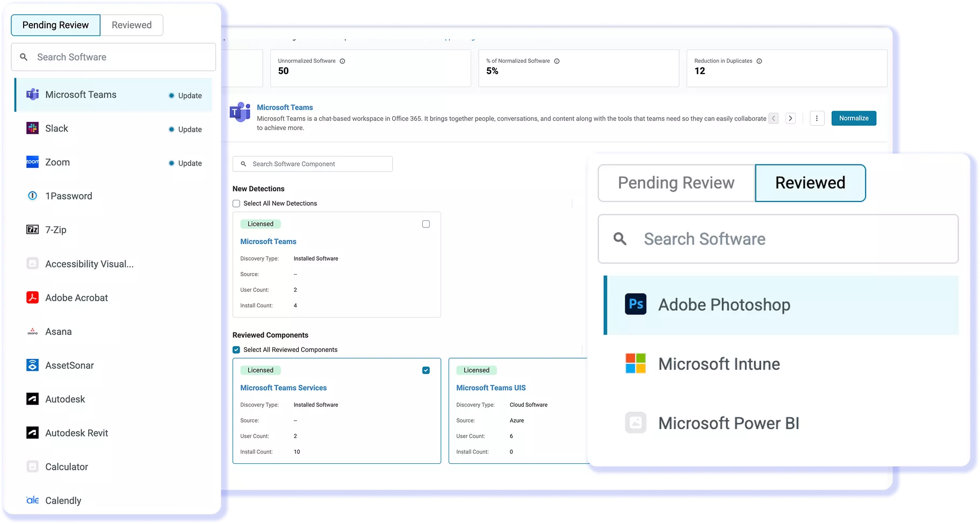
Task: Click the Normalize button
Action: click(854, 118)
